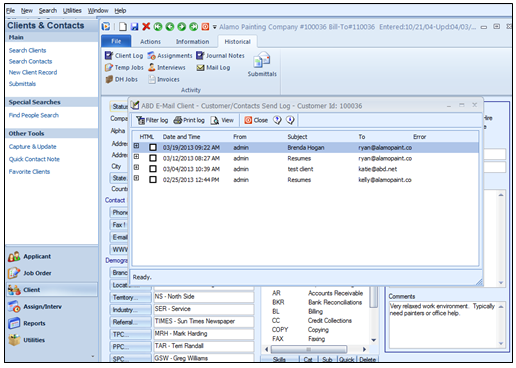Click Search Contacts link
Viewport: 516px width, 368px height.
pos(30,61)
